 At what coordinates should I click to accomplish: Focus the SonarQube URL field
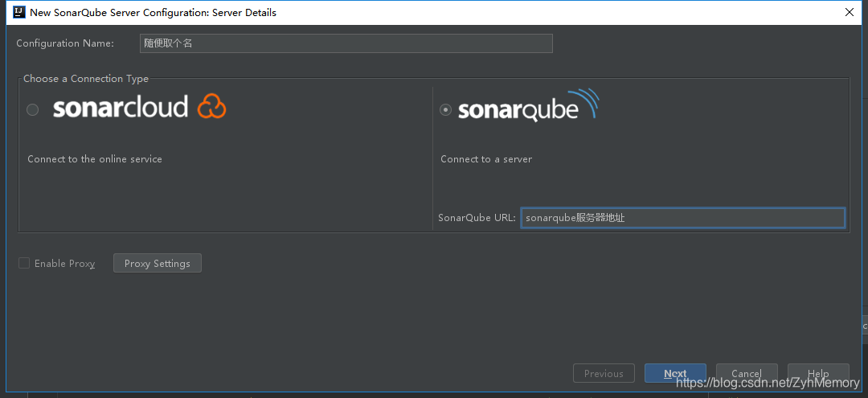click(682, 218)
